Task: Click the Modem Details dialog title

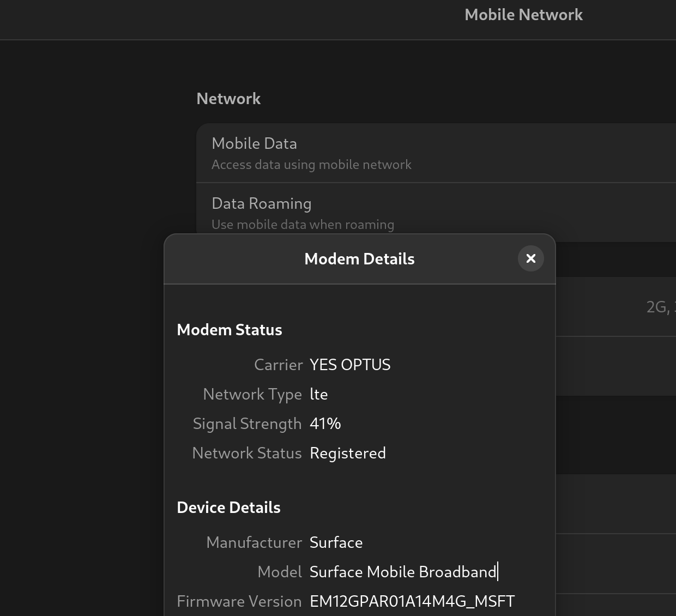Action: click(359, 258)
